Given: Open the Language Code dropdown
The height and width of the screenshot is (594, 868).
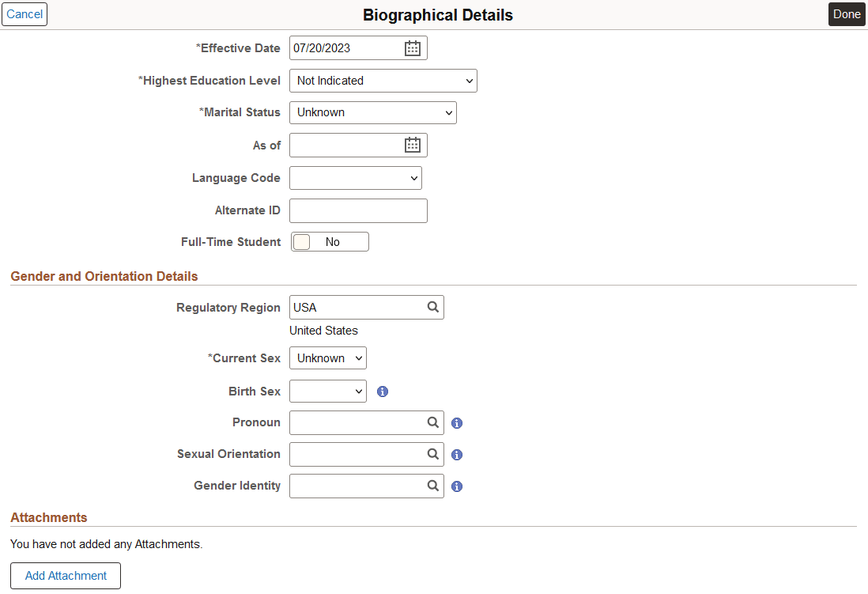Looking at the screenshot, I should [355, 177].
